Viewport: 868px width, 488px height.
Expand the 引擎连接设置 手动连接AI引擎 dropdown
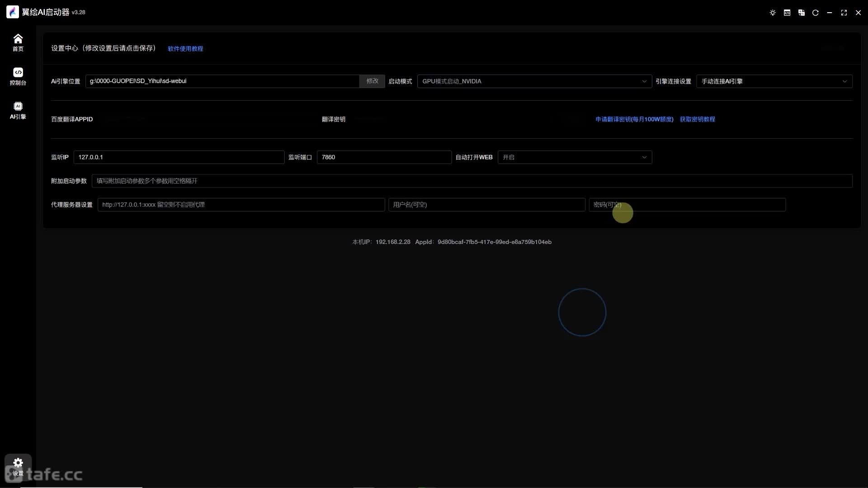tap(774, 81)
